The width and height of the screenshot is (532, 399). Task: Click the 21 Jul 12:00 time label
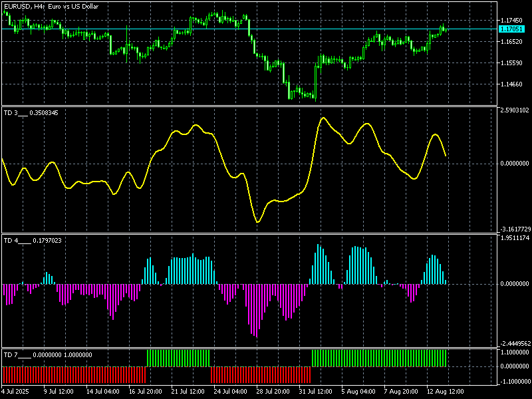(x=188, y=392)
